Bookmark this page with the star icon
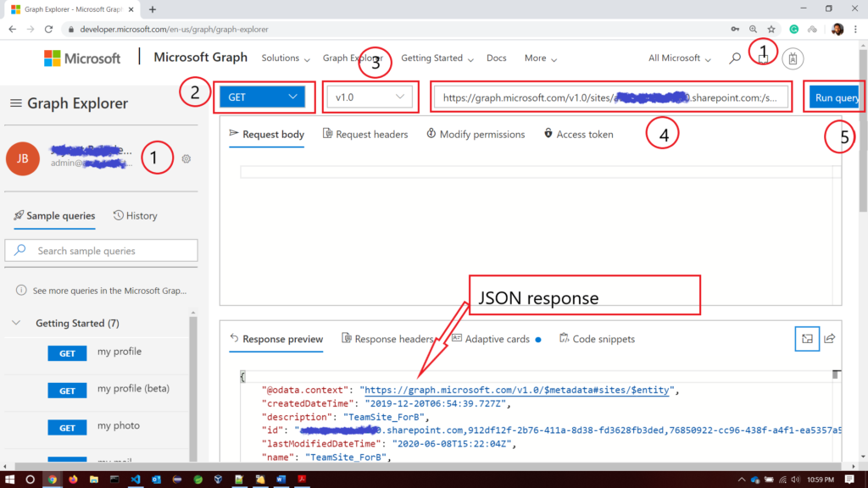Viewport: 868px width, 488px height. [771, 30]
